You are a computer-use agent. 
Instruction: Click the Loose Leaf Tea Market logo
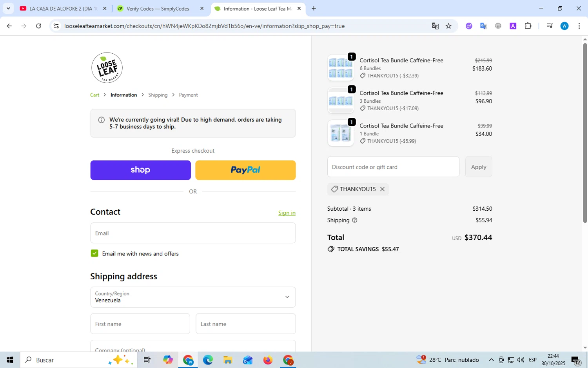[107, 67]
